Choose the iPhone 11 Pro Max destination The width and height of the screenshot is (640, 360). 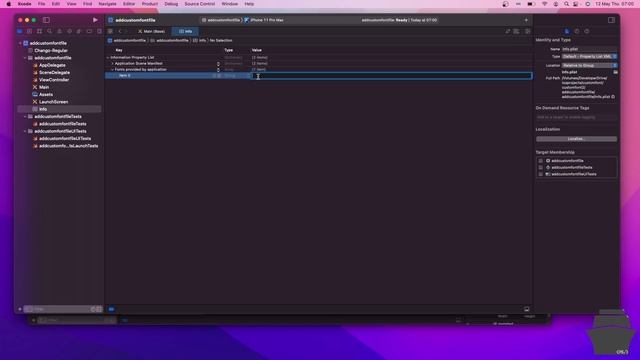(264, 20)
